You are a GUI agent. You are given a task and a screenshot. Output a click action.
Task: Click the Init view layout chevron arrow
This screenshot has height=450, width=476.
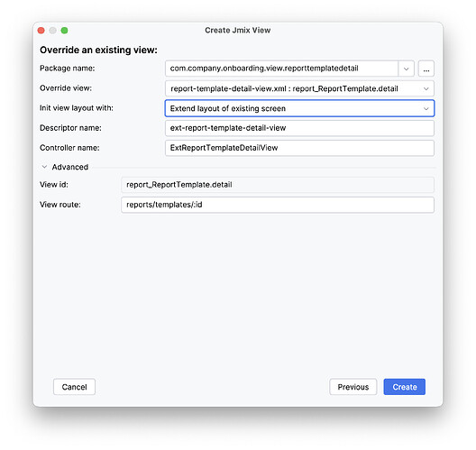click(x=426, y=109)
